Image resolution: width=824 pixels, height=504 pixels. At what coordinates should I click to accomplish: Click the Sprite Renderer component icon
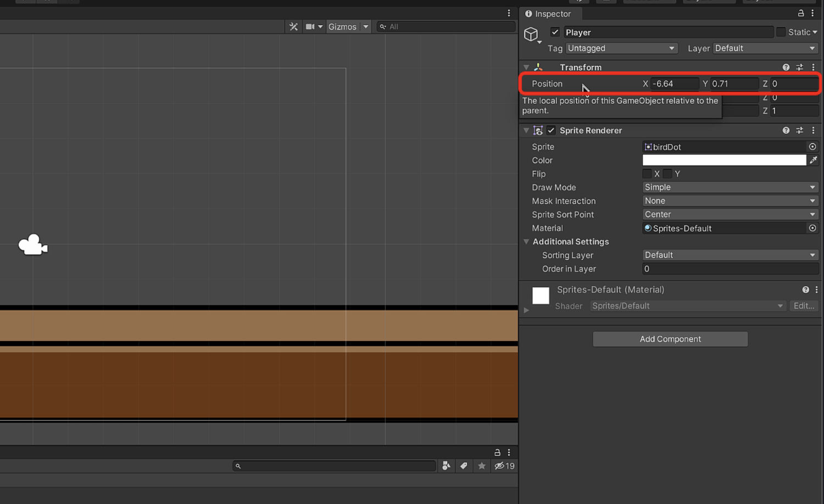[x=538, y=130]
